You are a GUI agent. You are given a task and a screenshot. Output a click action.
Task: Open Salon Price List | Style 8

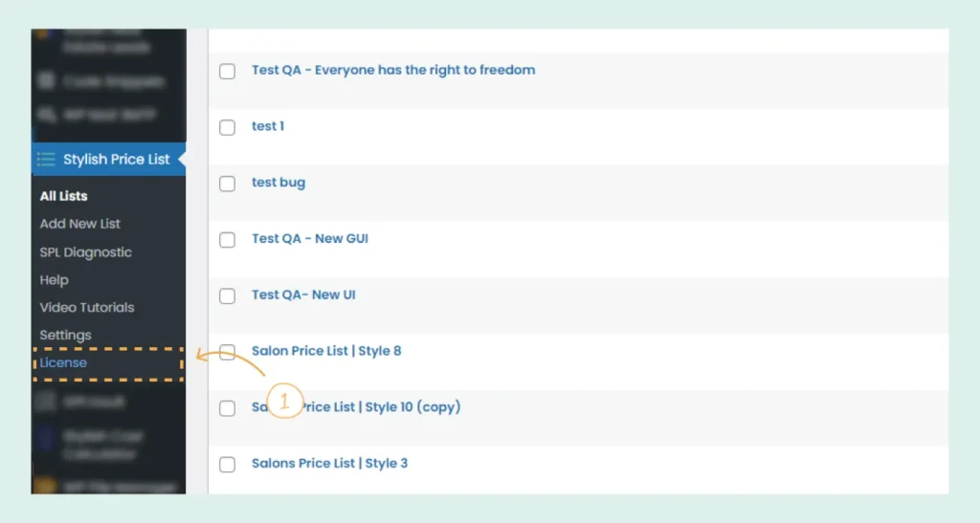326,351
